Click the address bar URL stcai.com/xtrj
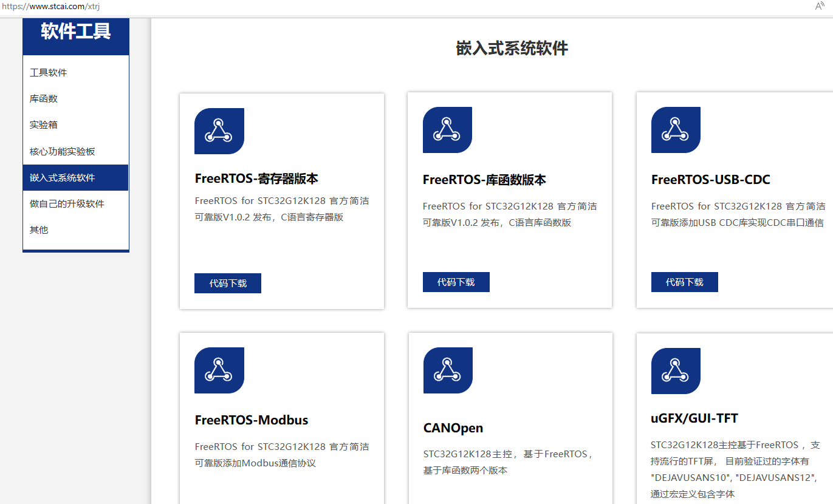The height and width of the screenshot is (504, 833). click(x=50, y=6)
